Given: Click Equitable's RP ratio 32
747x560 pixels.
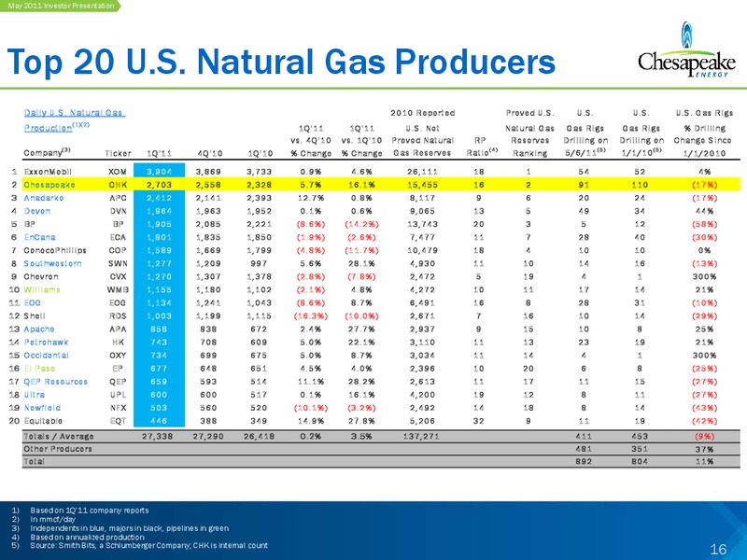Looking at the screenshot, I should [479, 421].
